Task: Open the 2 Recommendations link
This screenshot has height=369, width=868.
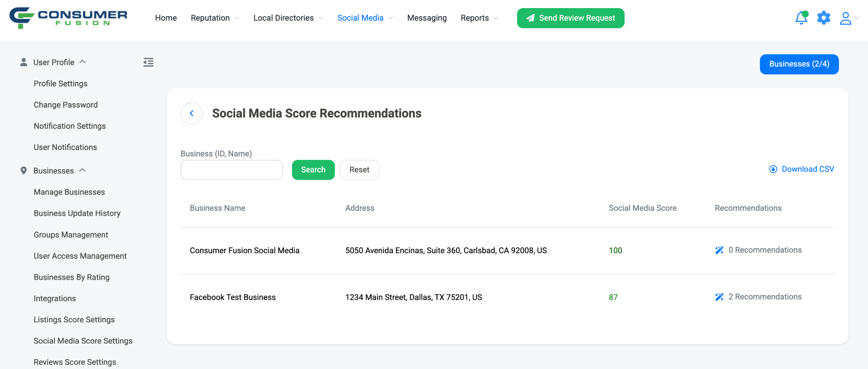Action: 765,297
